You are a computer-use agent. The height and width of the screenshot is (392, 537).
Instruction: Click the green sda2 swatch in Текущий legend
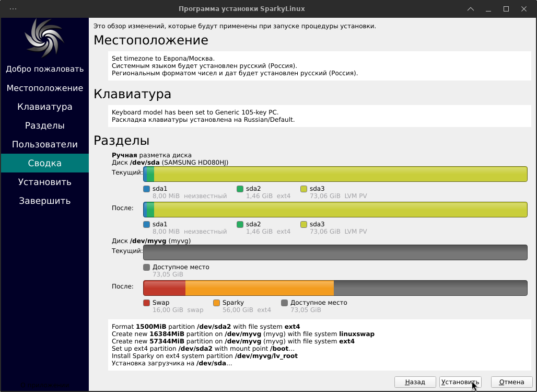[x=240, y=189]
